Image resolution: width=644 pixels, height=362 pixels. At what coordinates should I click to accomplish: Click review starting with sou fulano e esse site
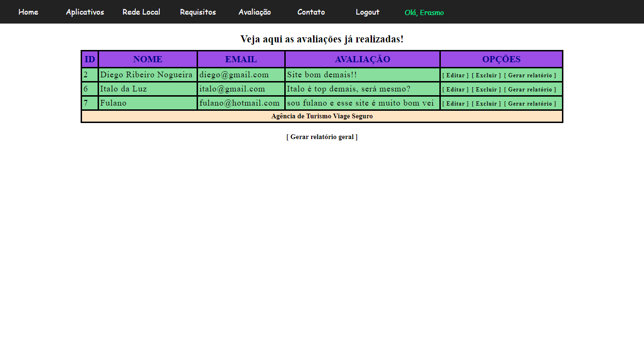point(360,103)
